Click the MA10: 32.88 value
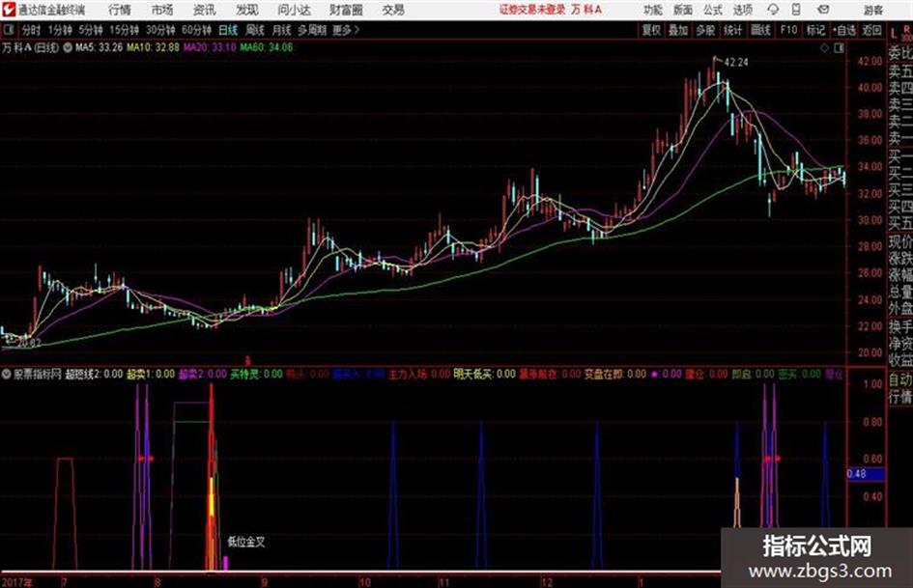The width and height of the screenshot is (913, 588). tap(154, 47)
